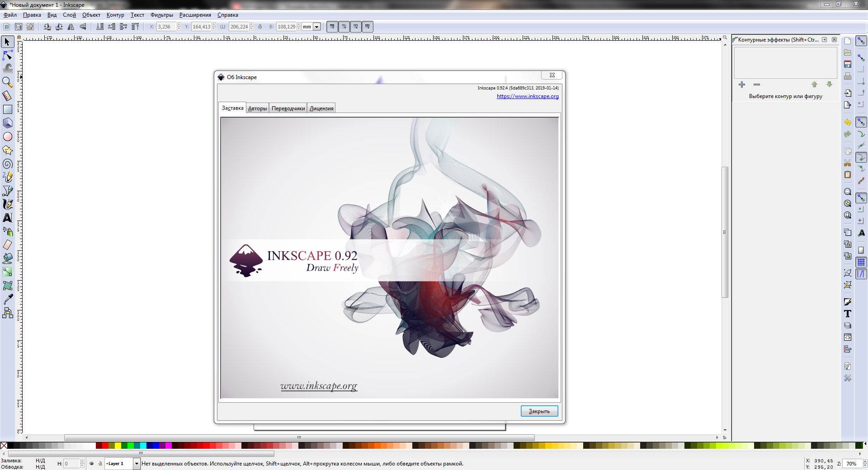868x470 pixels.
Task: Click minus remove path effect button
Action: pos(757,85)
